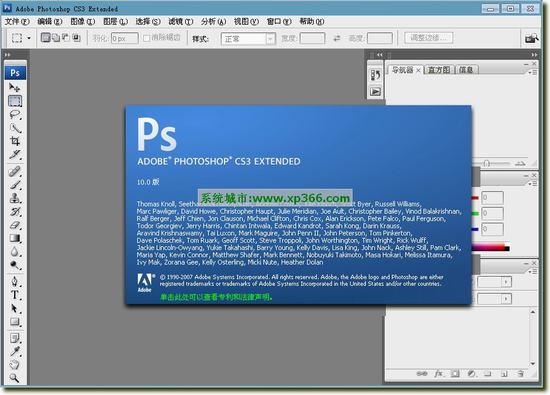
Task: Select the Zoom tool
Action: (x=15, y=378)
